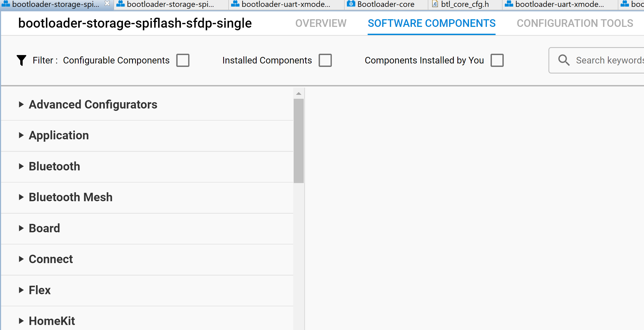Click the filter funnel icon
Image resolution: width=644 pixels, height=330 pixels.
click(x=21, y=60)
